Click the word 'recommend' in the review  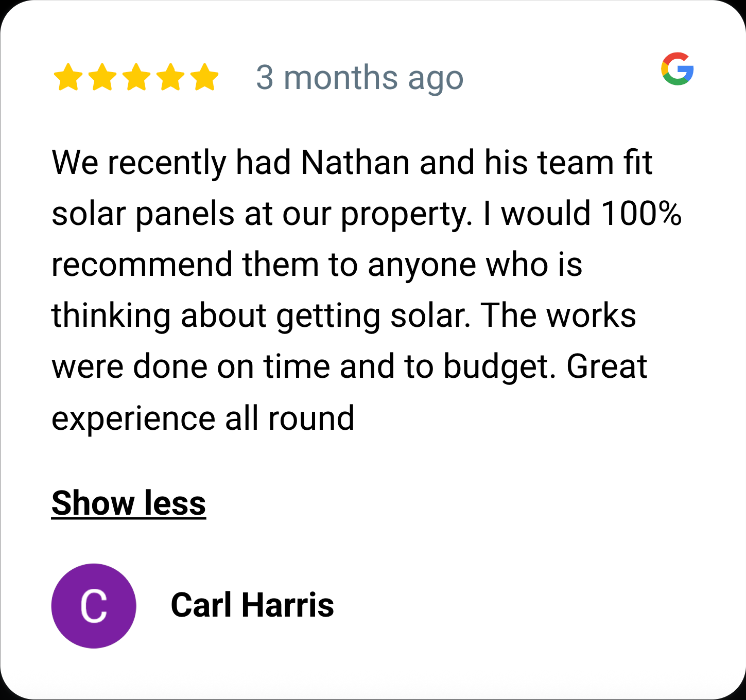(142, 265)
